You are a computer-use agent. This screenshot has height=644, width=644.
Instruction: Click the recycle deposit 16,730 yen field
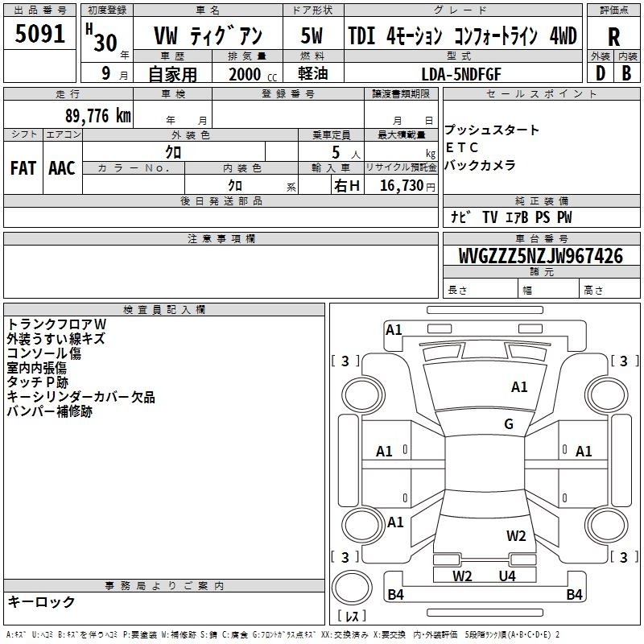pos(401,184)
